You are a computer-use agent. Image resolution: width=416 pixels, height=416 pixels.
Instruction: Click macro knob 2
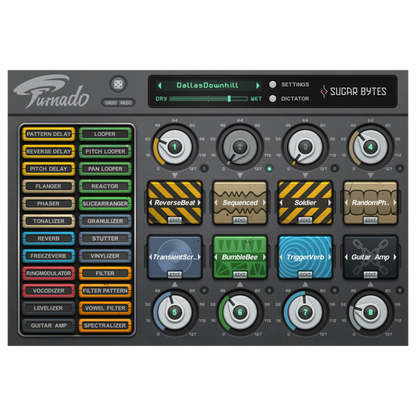(240, 147)
